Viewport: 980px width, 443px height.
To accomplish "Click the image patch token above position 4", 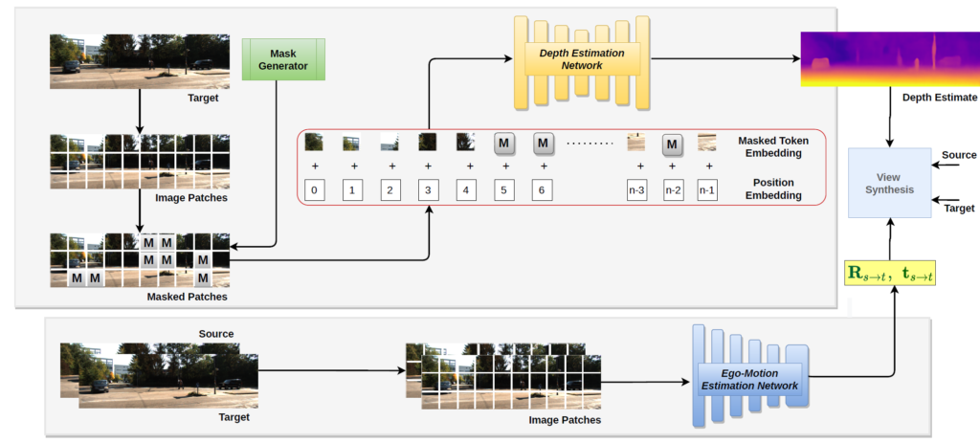I will (465, 144).
